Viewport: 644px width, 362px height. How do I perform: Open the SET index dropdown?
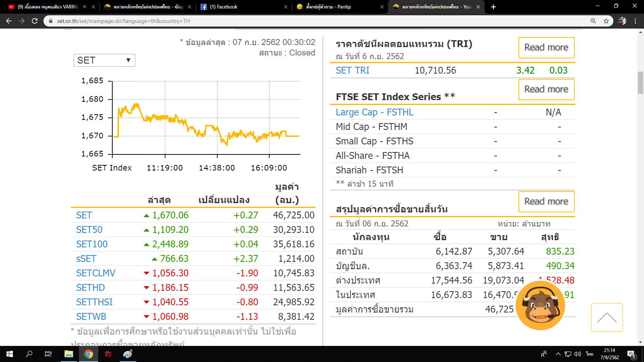(104, 60)
